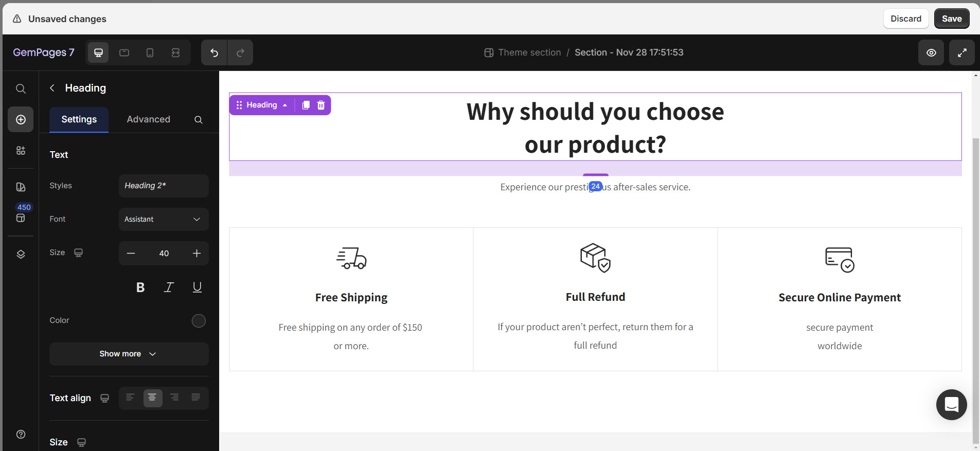Open the Font dropdown showing Assistant
The height and width of the screenshot is (451, 980).
pos(164,219)
